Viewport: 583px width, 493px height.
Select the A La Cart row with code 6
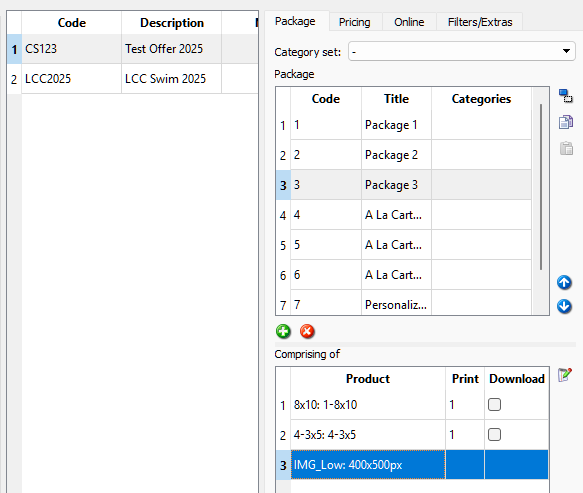point(404,275)
